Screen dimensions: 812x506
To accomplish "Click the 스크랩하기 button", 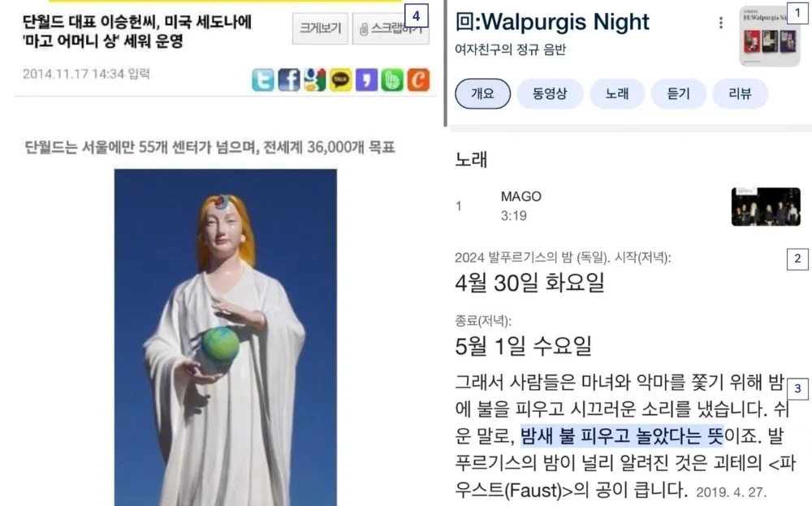I will click(391, 28).
